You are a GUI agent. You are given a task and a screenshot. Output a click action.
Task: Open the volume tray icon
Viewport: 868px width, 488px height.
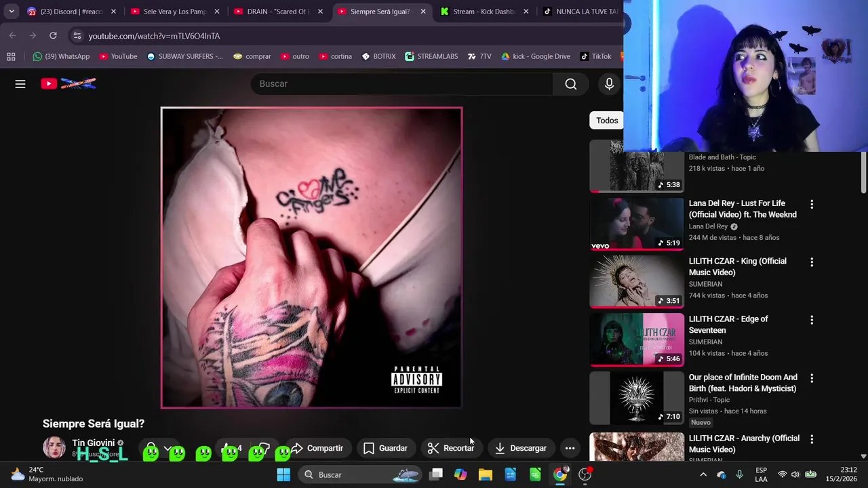click(795, 474)
